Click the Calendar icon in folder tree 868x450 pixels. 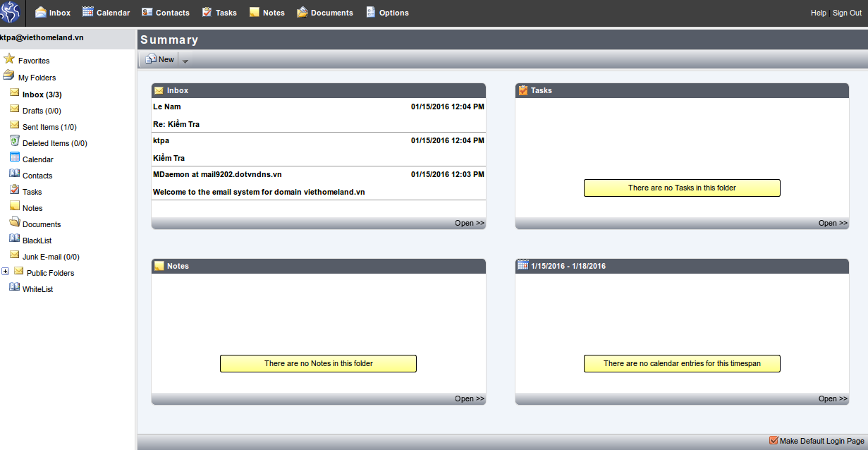pyautogui.click(x=15, y=158)
